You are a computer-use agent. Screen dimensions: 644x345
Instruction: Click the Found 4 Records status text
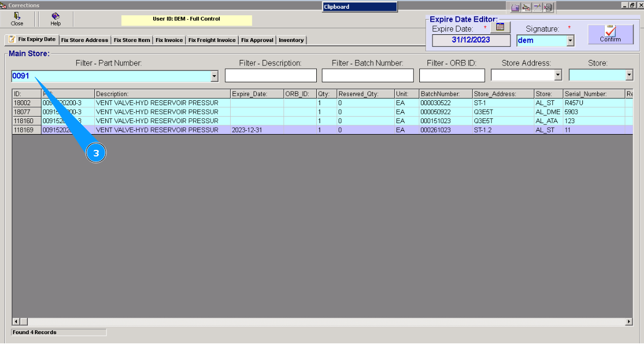[34, 332]
